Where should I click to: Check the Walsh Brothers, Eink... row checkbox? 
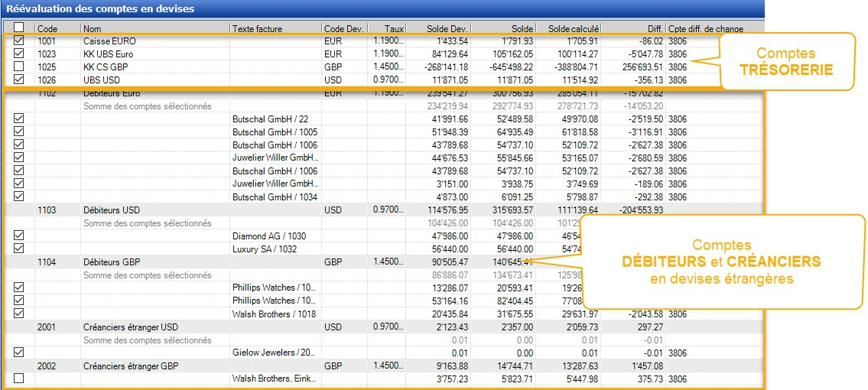click(19, 379)
